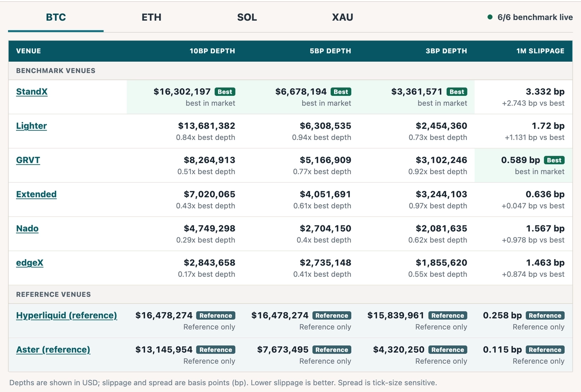Image resolution: width=581 pixels, height=392 pixels.
Task: Select Hyperliquid 3bp depth value $15,839,961
Action: click(396, 315)
